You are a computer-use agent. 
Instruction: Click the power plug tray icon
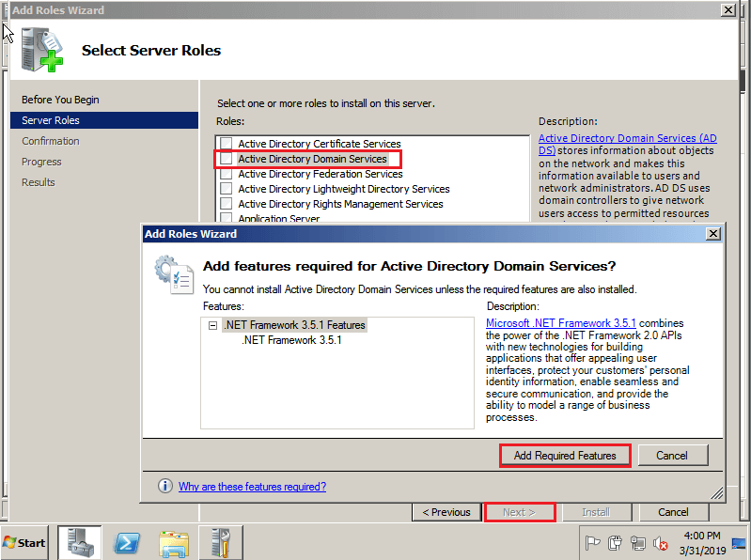click(x=615, y=543)
